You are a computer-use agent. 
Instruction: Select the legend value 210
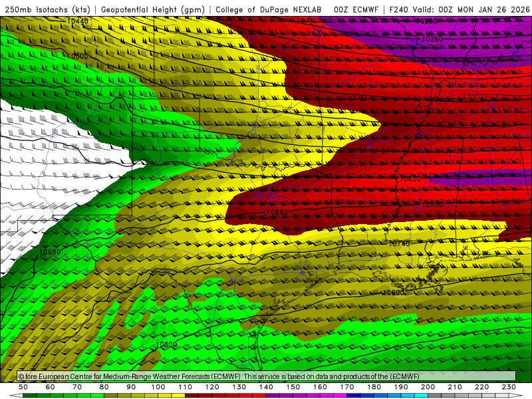point(455,387)
